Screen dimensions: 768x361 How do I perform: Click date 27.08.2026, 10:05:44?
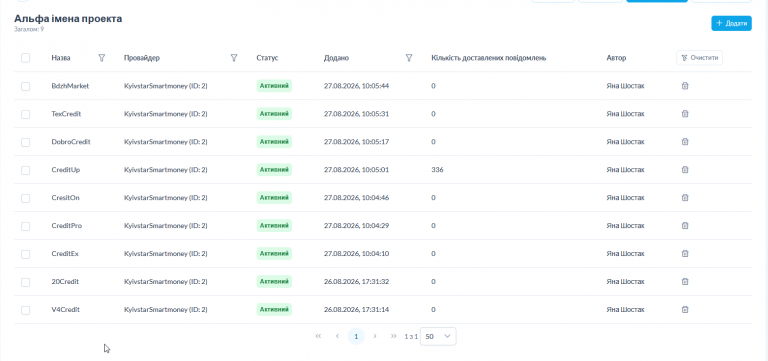pos(357,86)
